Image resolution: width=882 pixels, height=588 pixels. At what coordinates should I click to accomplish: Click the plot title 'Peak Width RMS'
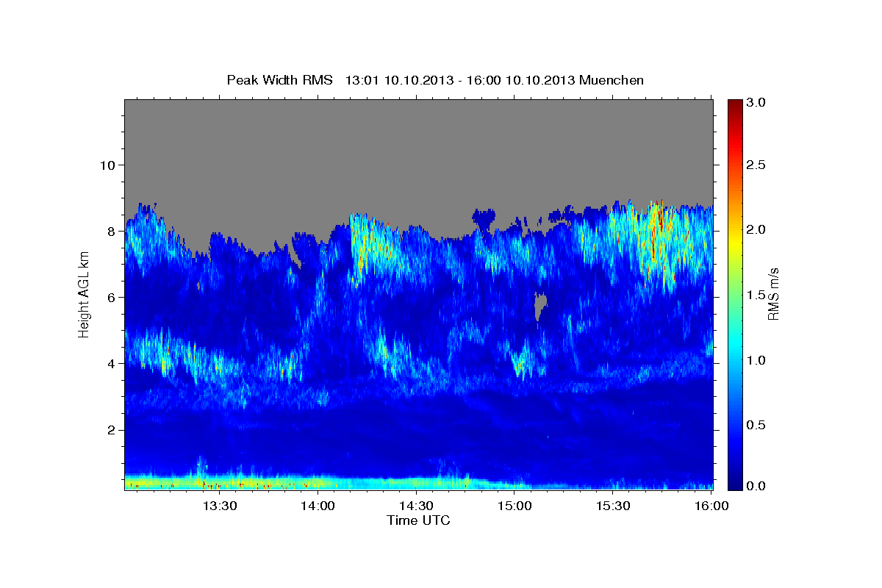(x=280, y=80)
